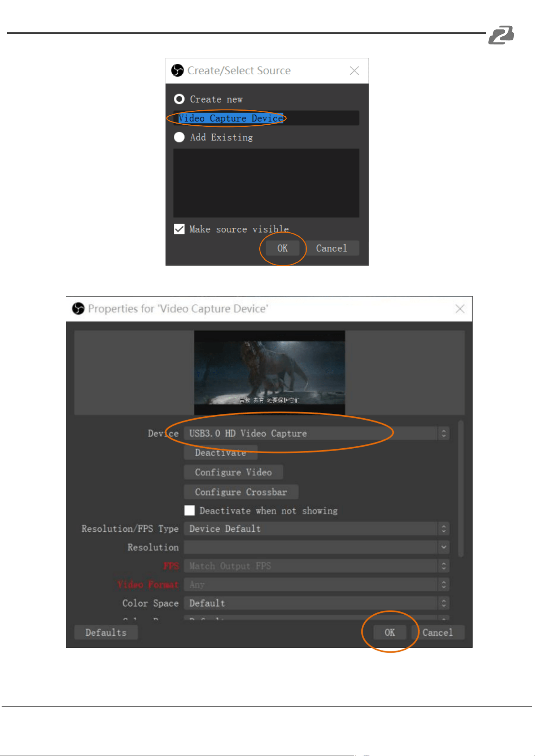Enable Deactivate when not showing checkbox
The image size is (535, 756).
tap(189, 510)
